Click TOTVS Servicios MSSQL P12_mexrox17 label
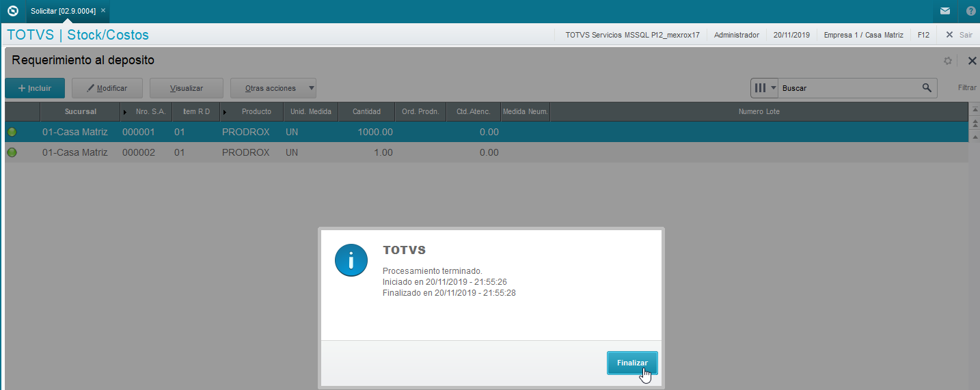 point(633,34)
